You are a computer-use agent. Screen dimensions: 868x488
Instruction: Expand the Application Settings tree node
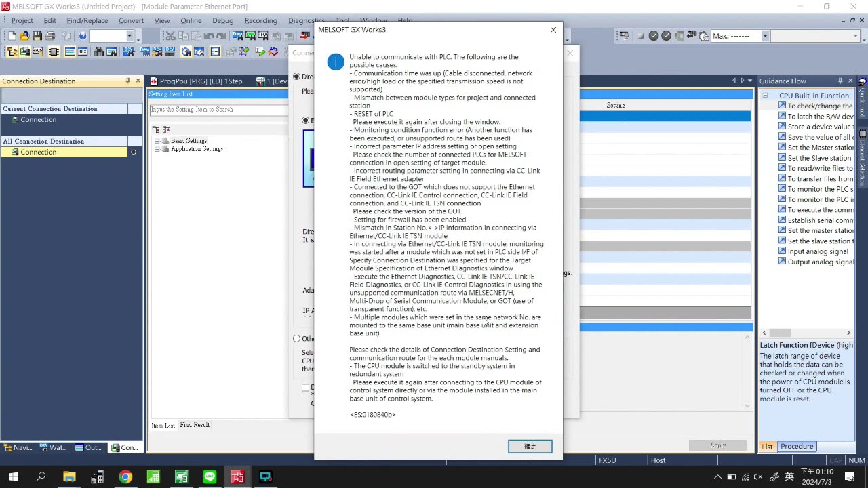click(x=157, y=149)
